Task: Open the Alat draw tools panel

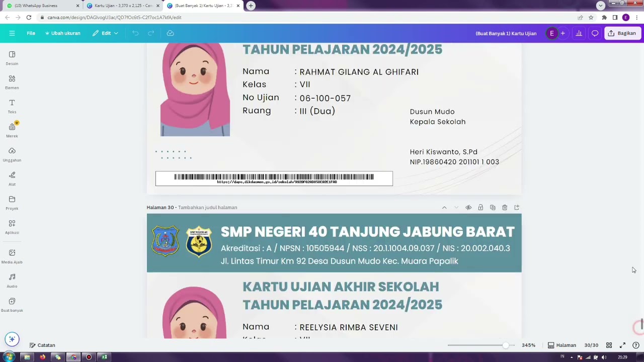Action: point(12,179)
